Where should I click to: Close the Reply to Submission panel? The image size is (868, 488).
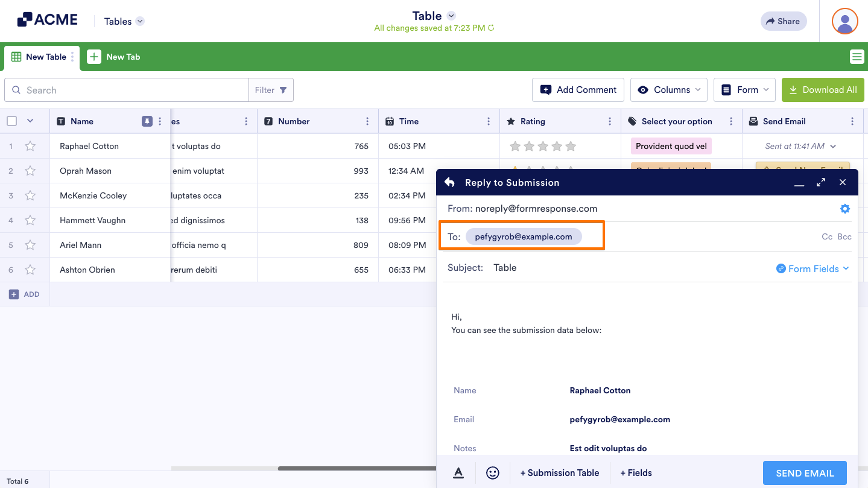click(x=843, y=182)
